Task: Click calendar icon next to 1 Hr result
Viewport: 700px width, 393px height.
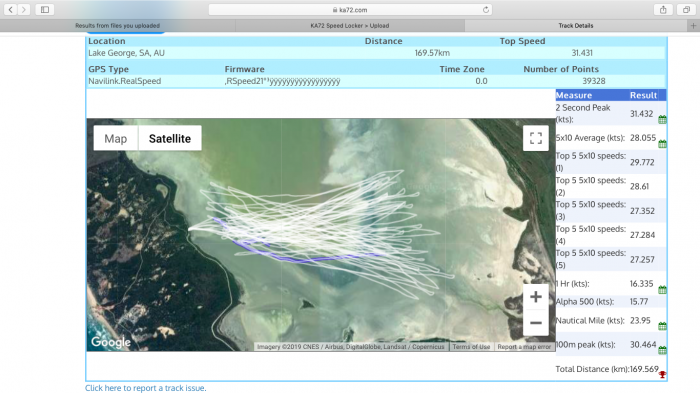Action: pyautogui.click(x=662, y=290)
